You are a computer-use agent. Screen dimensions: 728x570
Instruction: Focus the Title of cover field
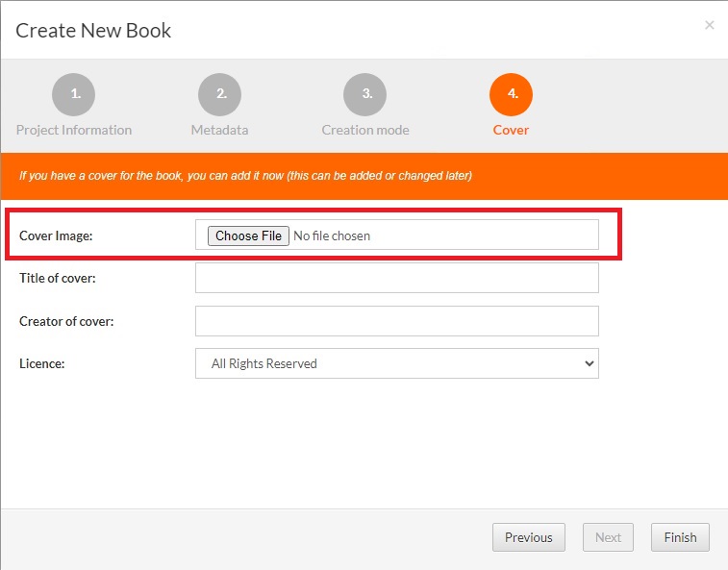point(396,278)
